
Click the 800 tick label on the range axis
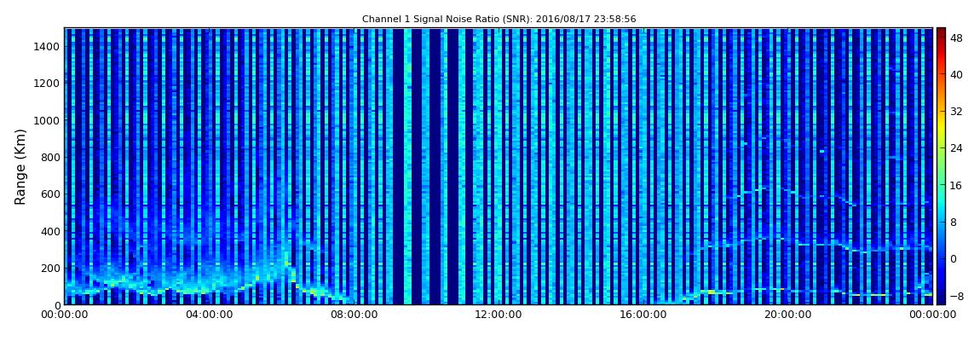coord(50,157)
